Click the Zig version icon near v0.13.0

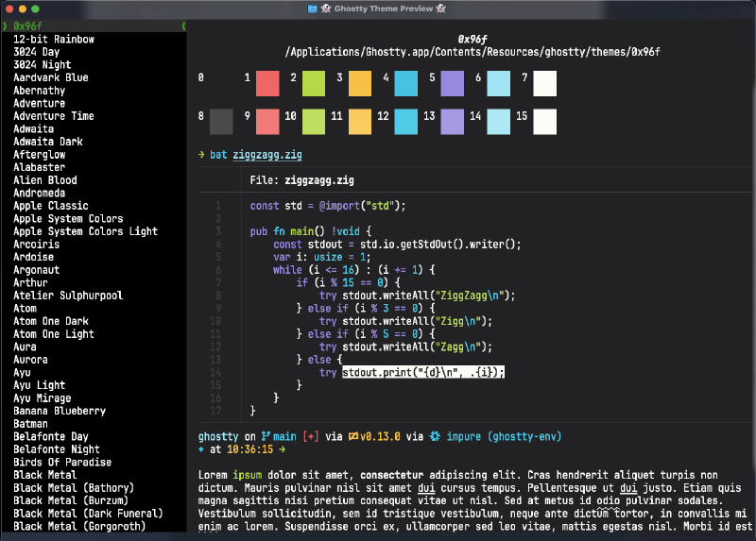click(353, 436)
